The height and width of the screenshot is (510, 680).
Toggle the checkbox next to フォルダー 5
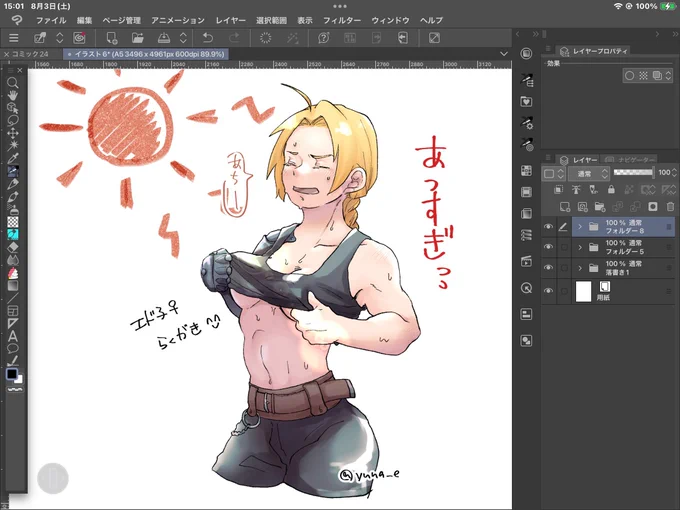point(564,247)
